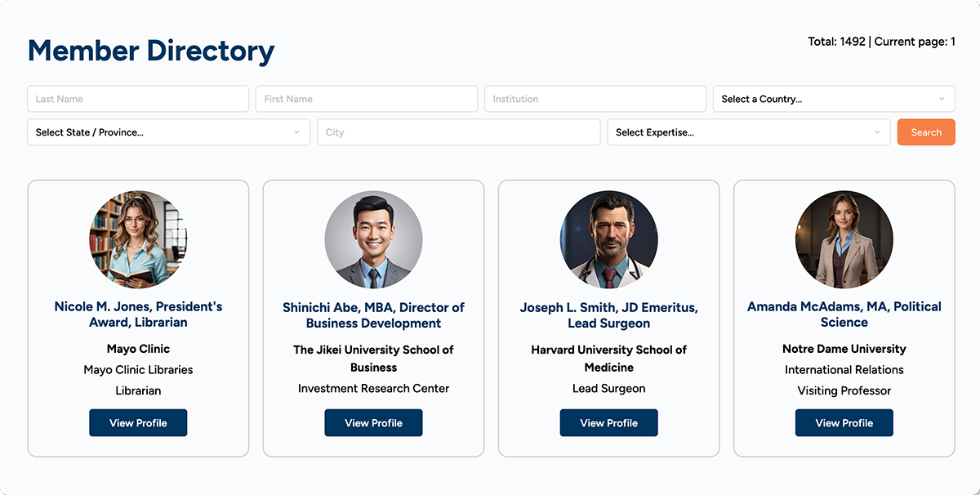Open the Select Expertise dropdown

pyautogui.click(x=748, y=132)
